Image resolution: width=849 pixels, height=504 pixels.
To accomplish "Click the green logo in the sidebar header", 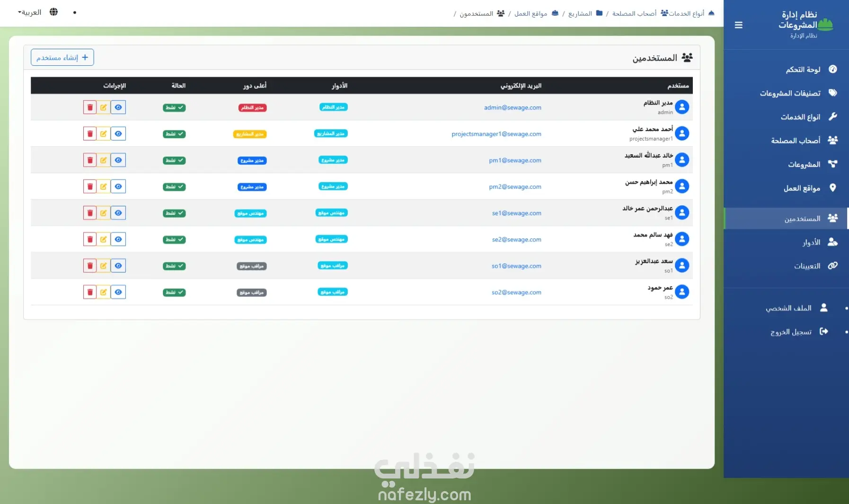I will pyautogui.click(x=825, y=24).
